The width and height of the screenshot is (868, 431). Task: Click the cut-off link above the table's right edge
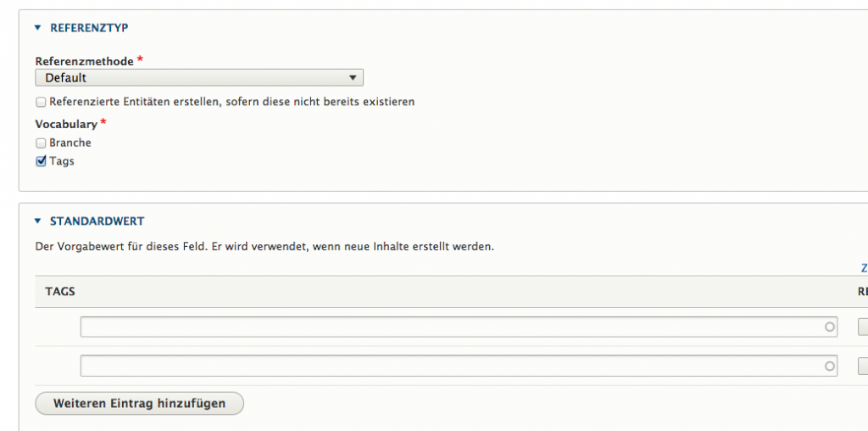pyautogui.click(x=864, y=268)
